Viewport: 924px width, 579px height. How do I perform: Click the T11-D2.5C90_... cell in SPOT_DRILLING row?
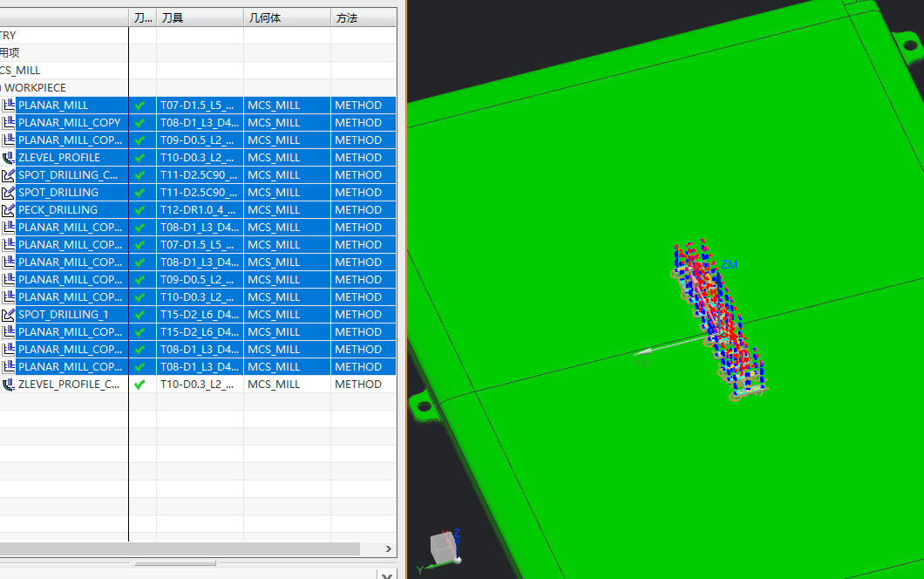(x=200, y=193)
